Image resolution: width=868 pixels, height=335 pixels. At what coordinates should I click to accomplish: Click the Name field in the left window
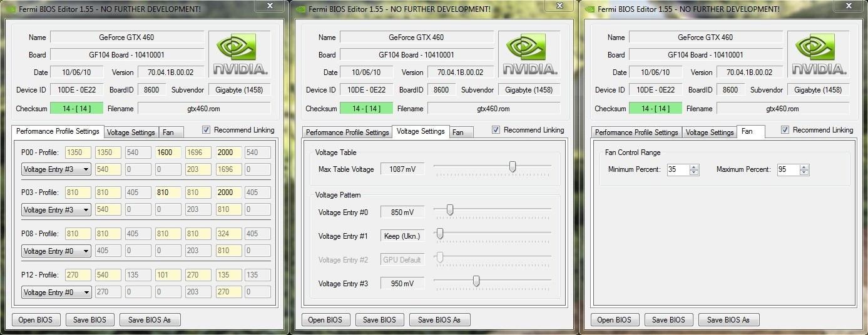[x=127, y=37]
